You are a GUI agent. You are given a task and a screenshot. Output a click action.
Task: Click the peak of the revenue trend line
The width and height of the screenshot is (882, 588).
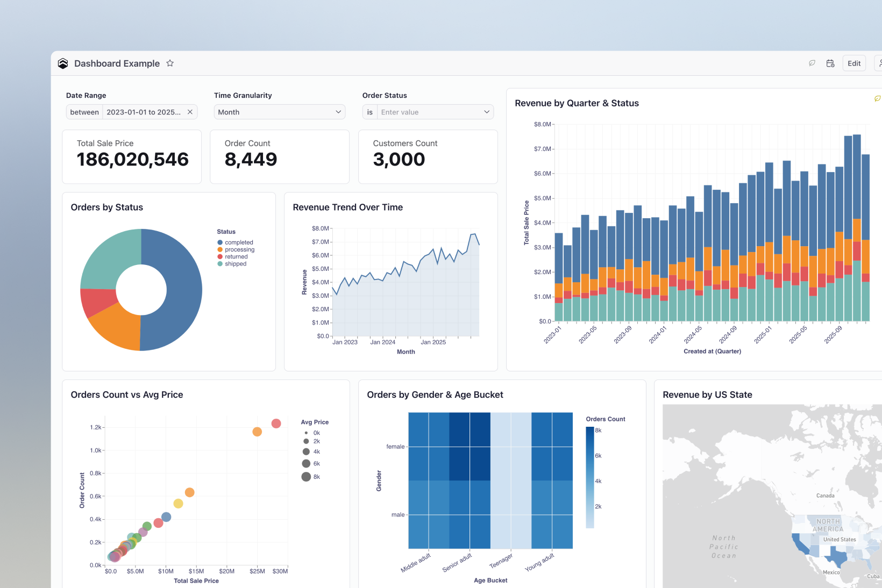coord(475,234)
